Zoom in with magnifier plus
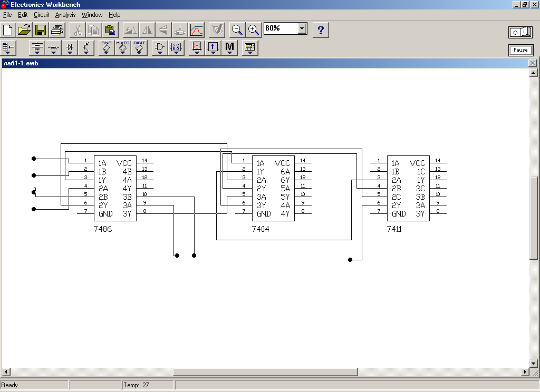 point(254,30)
